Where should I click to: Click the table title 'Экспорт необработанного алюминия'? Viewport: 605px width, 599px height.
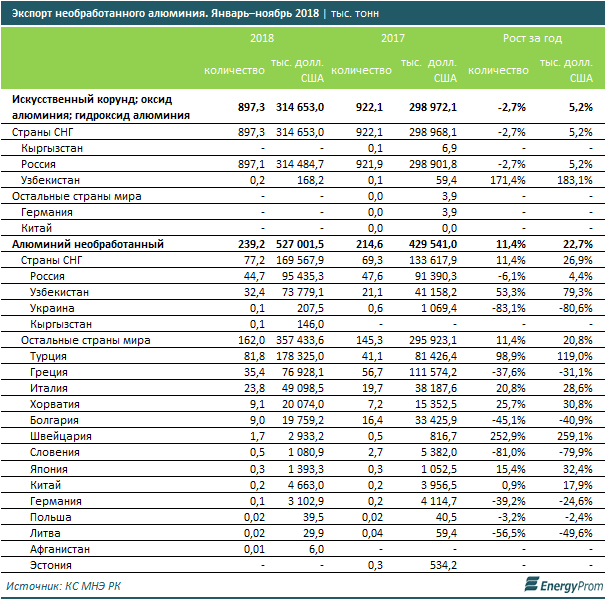110,14
